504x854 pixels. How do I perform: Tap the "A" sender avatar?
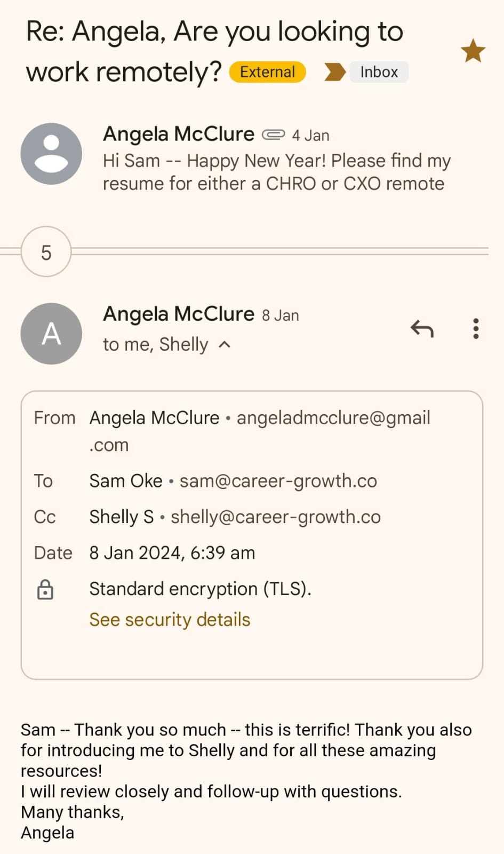tap(51, 334)
